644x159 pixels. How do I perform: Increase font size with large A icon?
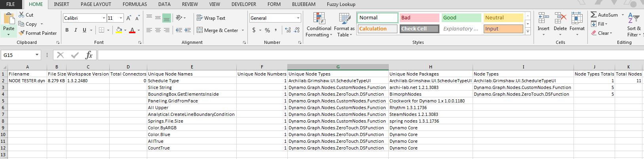(x=129, y=18)
